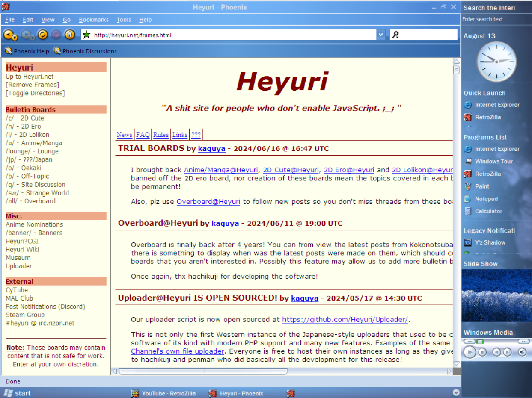Open the Rules page tab
Screen dimensions: 532x398
pyautogui.click(x=161, y=135)
